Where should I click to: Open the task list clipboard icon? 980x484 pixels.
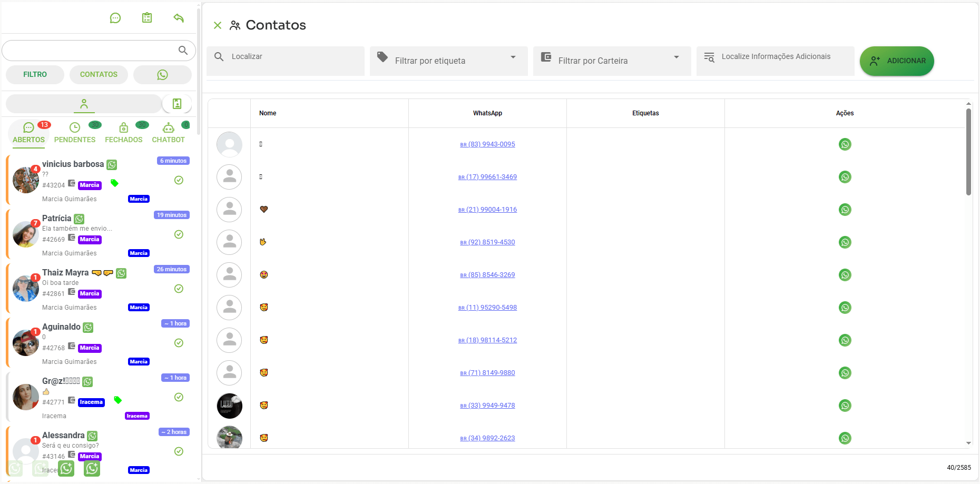pos(147,18)
